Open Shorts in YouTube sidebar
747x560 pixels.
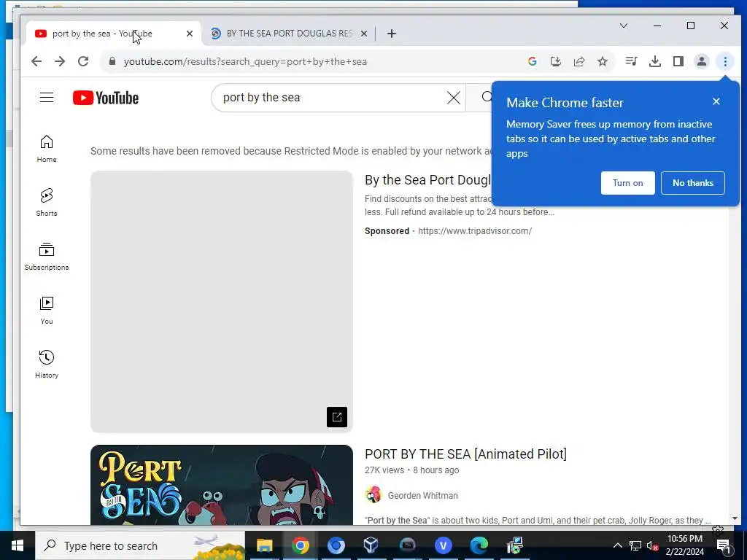coord(47,203)
